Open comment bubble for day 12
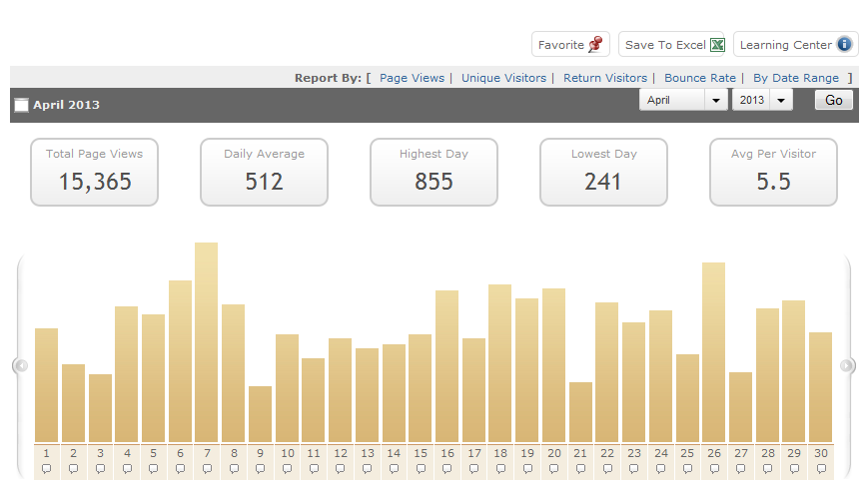This screenshot has height=491, width=868. tap(341, 469)
